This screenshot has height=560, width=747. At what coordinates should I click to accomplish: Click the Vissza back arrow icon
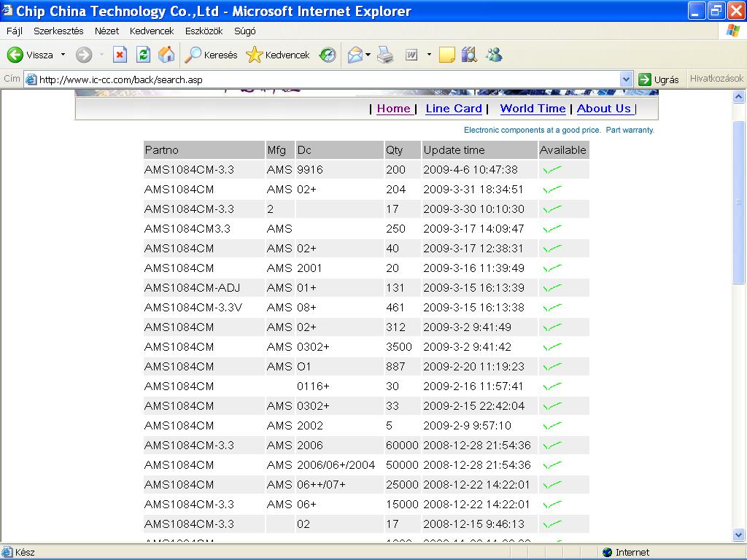pos(15,55)
